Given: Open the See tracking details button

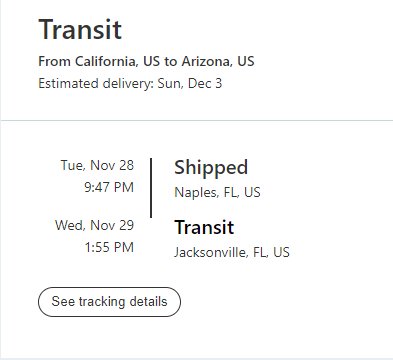Looking at the screenshot, I should 109,302.
